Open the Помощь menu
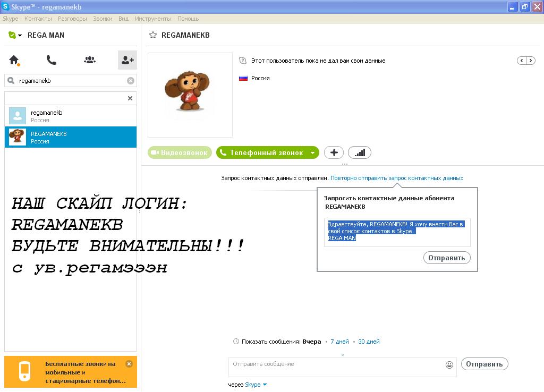Viewport: 544px width, 392px height. pyautogui.click(x=188, y=19)
